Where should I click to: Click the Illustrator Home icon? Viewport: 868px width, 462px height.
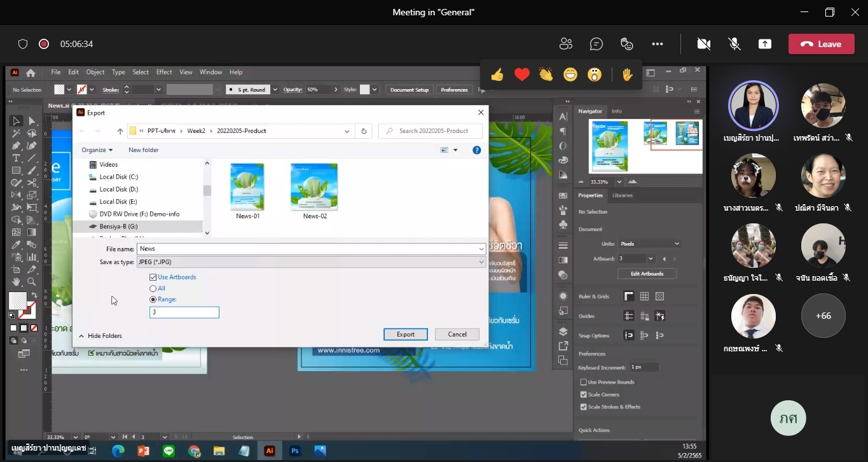(30, 73)
